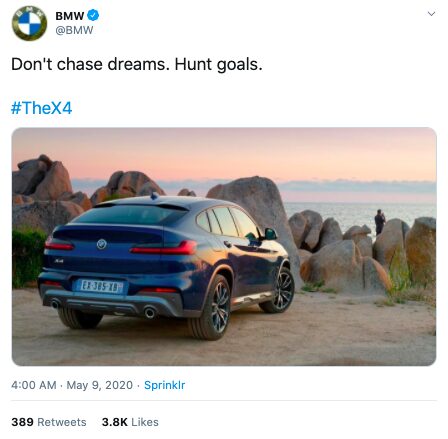Open the 4:00 AM timestamp permalink
The width and height of the screenshot is (448, 439).
click(x=34, y=385)
